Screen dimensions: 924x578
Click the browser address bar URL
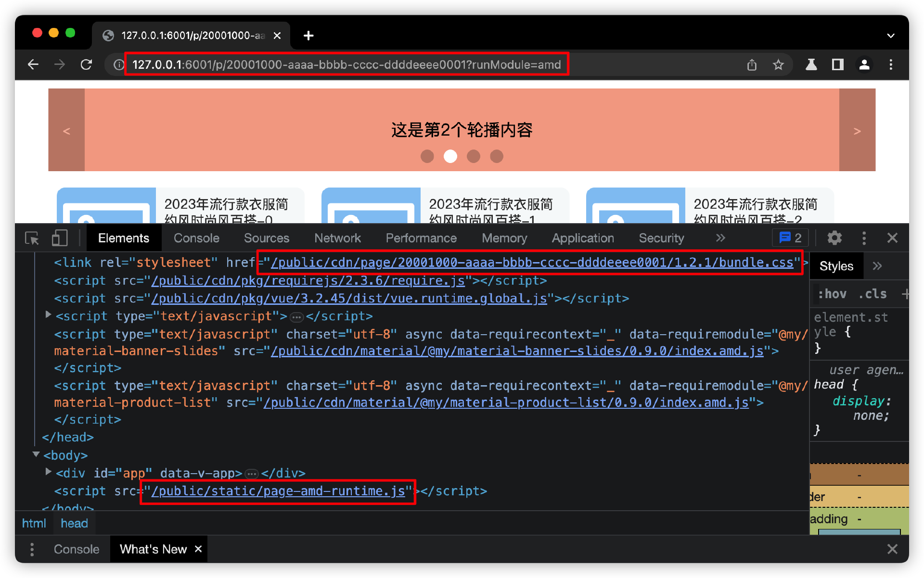point(346,64)
